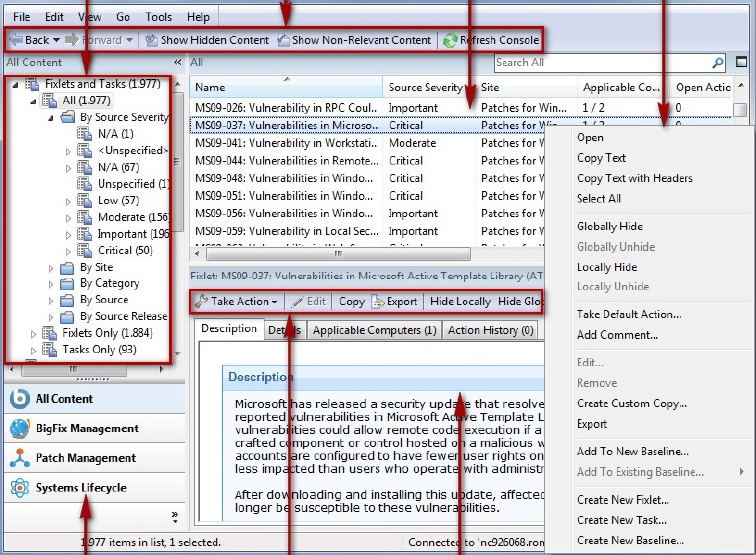This screenshot has height=555, width=756.
Task: Sort by the Site column header
Action: coord(526,87)
